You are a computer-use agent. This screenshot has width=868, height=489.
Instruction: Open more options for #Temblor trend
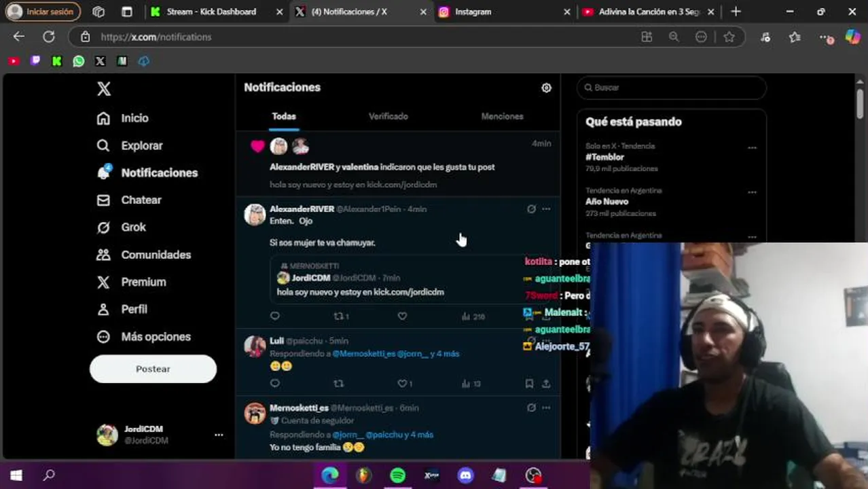[x=752, y=147]
